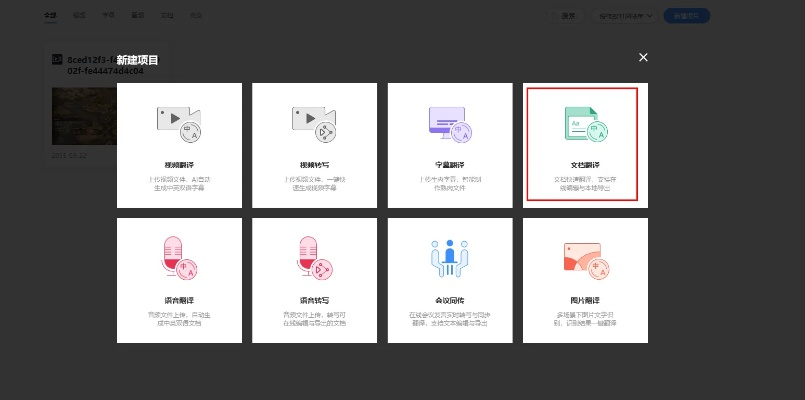Viewport: 805px width, 400px height.
Task: Select the 语音转写 audio transcription microphone icon
Action: pyautogui.click(x=315, y=258)
